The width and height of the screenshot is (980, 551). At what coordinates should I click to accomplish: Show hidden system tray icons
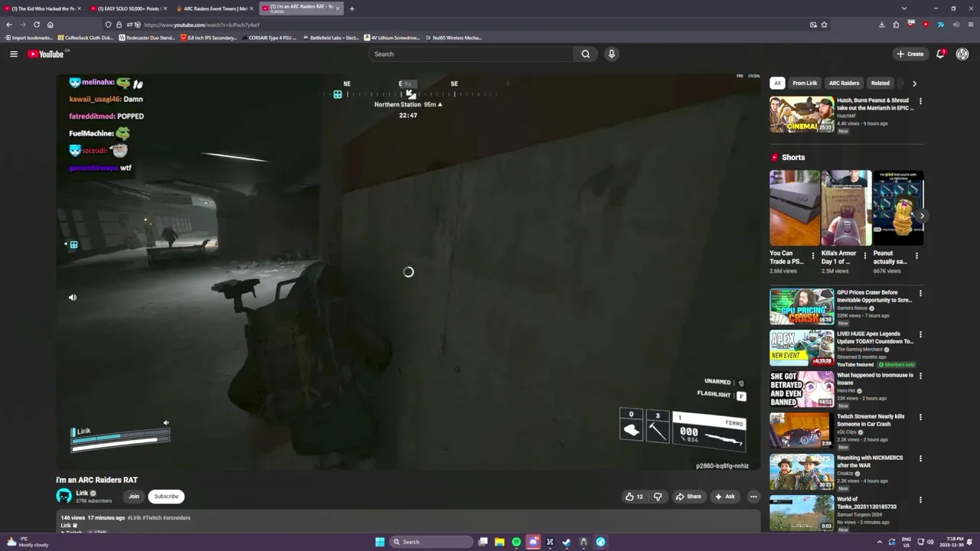click(879, 542)
